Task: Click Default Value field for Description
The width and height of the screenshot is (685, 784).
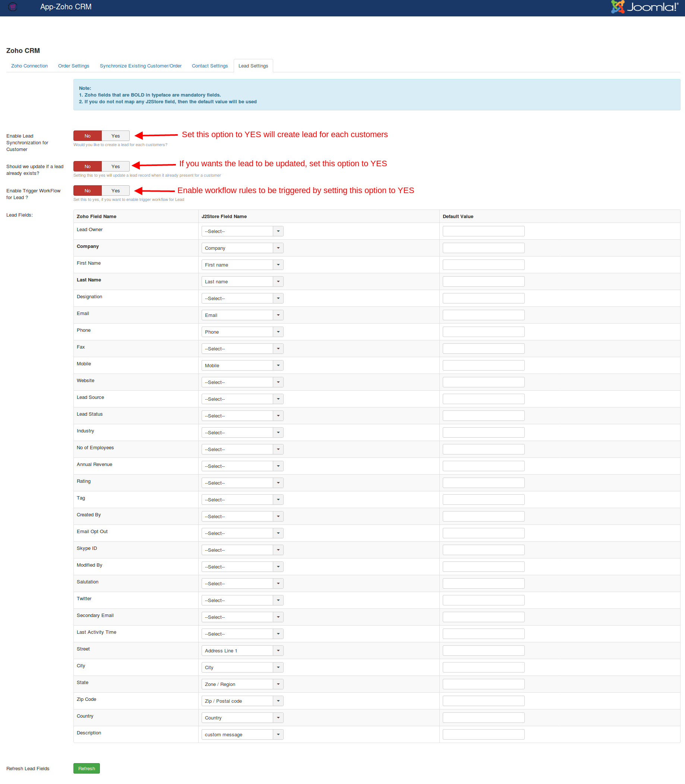Action: point(483,735)
